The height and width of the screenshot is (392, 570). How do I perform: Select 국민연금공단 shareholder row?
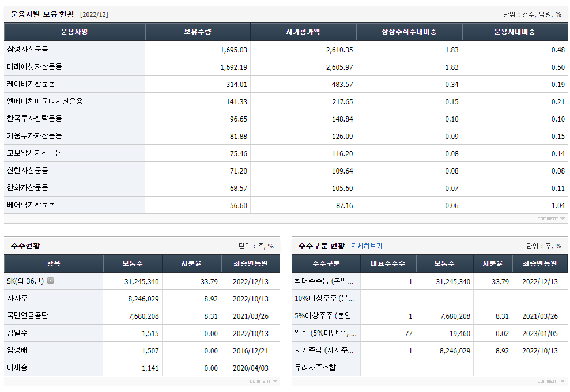pos(28,316)
